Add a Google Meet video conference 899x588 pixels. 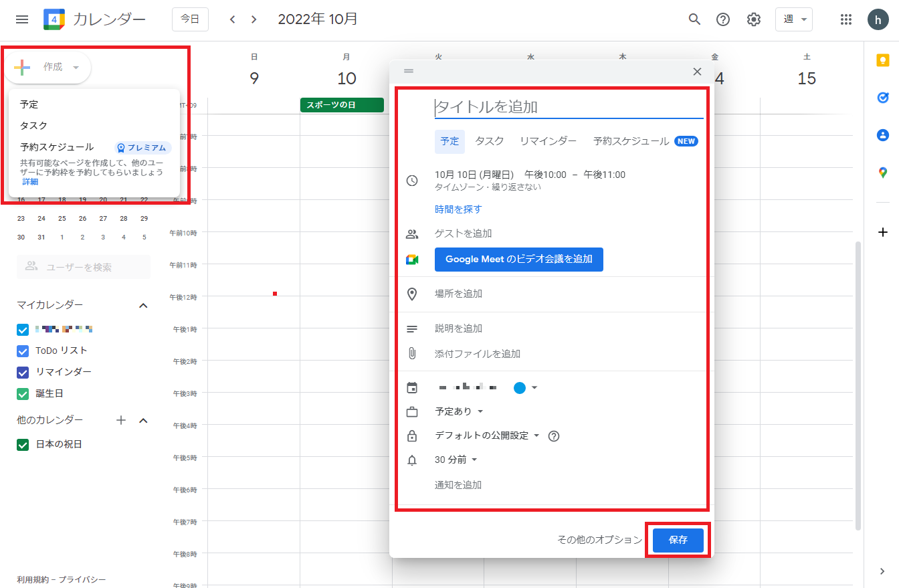518,260
